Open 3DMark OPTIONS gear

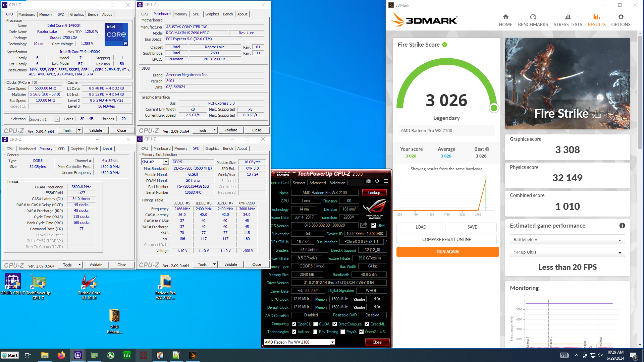coord(621,20)
